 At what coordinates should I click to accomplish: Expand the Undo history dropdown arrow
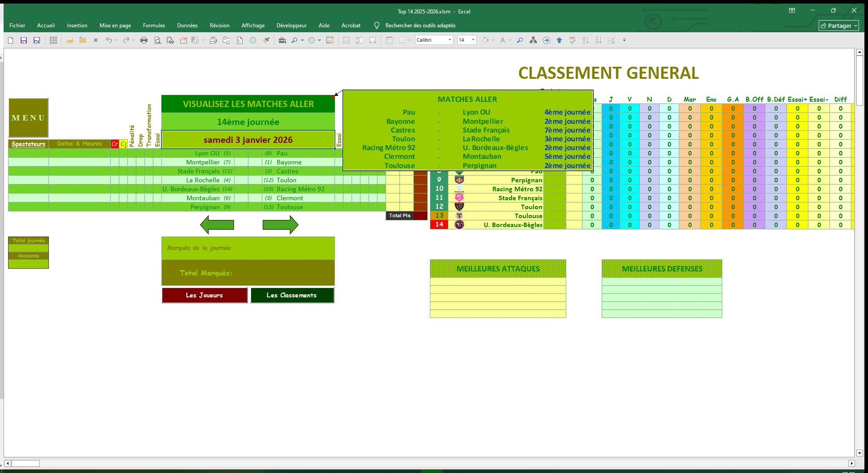117,40
